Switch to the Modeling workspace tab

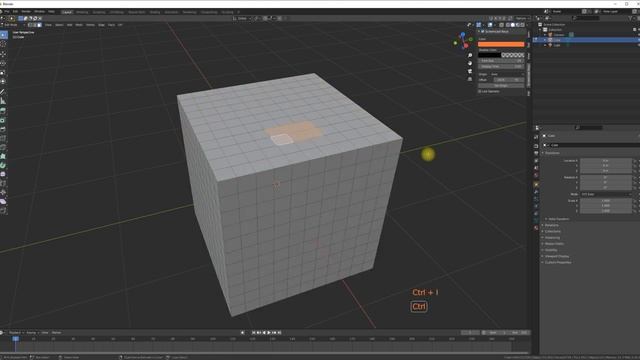click(x=82, y=12)
